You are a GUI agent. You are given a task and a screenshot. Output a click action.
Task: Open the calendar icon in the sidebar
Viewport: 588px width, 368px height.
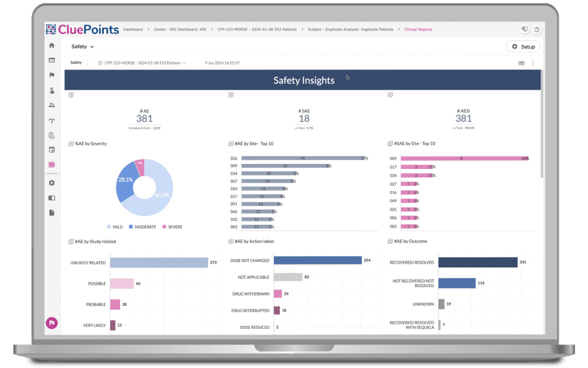pos(51,149)
